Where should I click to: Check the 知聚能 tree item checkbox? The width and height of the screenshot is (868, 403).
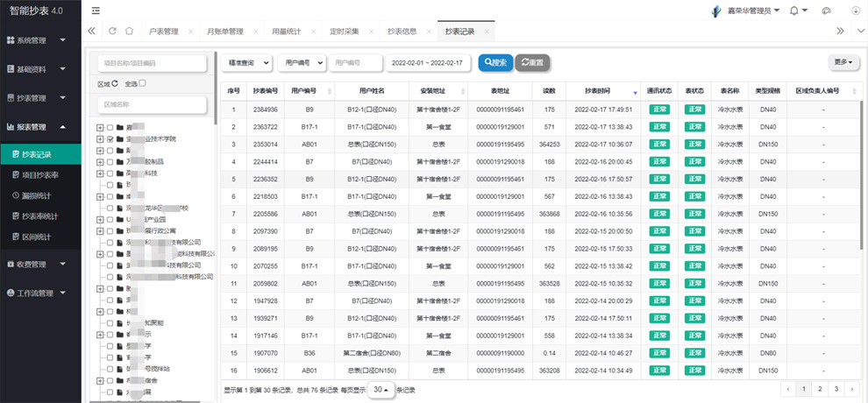110,322
